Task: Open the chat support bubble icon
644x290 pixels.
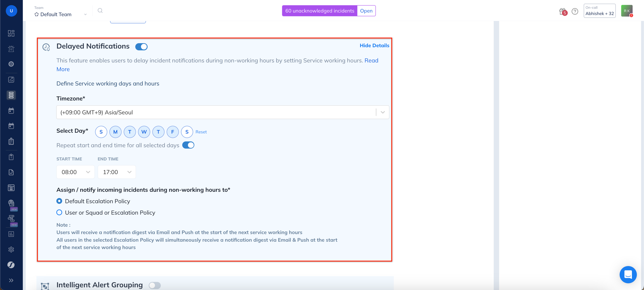Action: tap(628, 275)
